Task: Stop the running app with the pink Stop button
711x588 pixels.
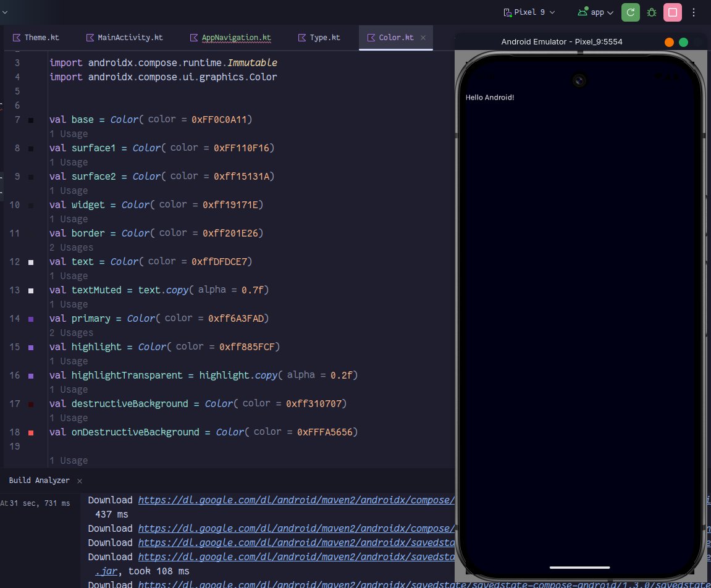Action: (673, 12)
